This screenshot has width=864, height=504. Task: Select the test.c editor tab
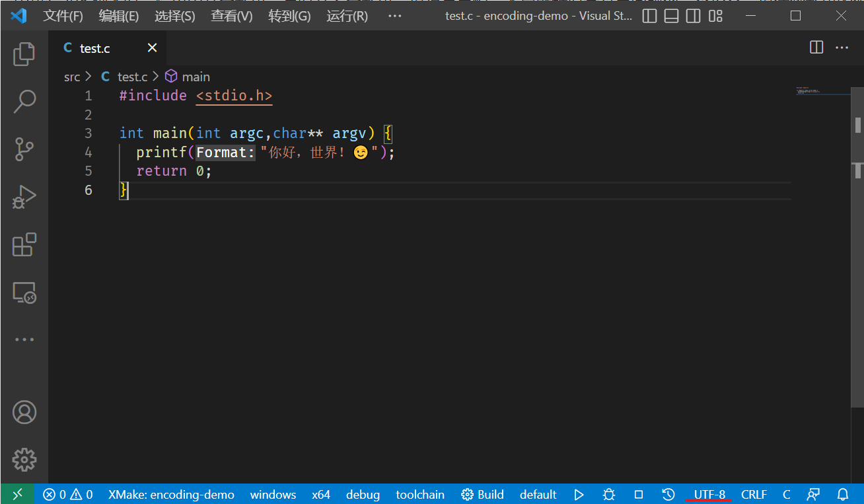[95, 48]
